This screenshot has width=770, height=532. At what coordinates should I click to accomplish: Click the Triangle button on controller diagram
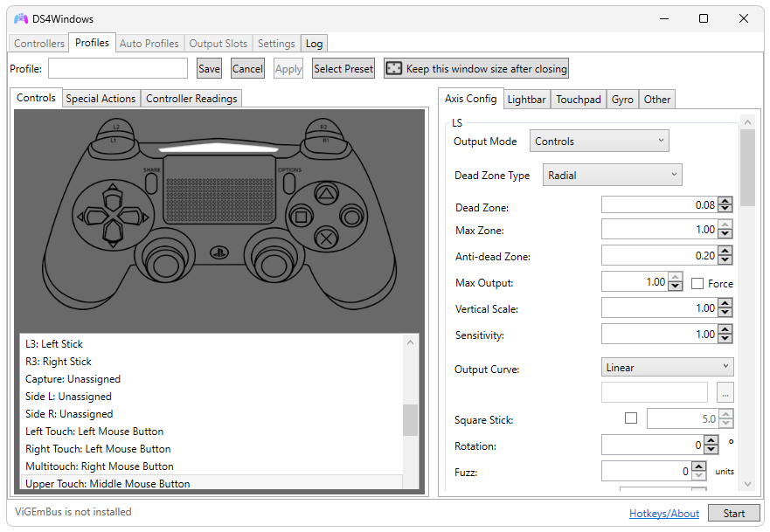326,194
